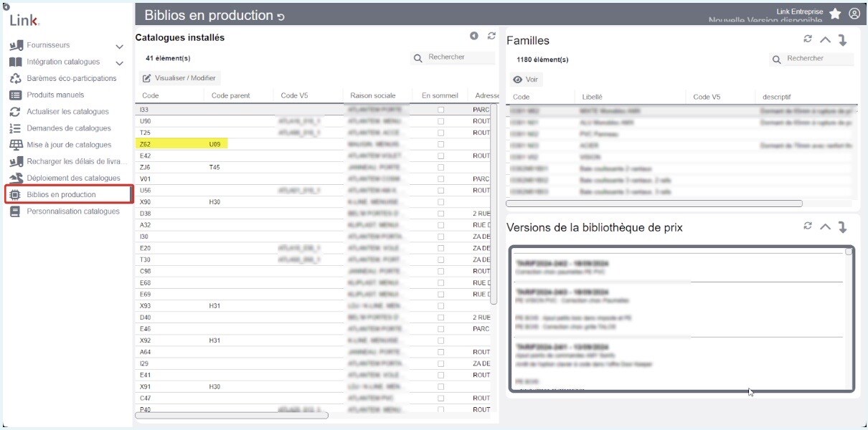Viewport: 868px width, 430px height.
Task: Click the Rechercher field in Familles
Action: click(x=811, y=59)
